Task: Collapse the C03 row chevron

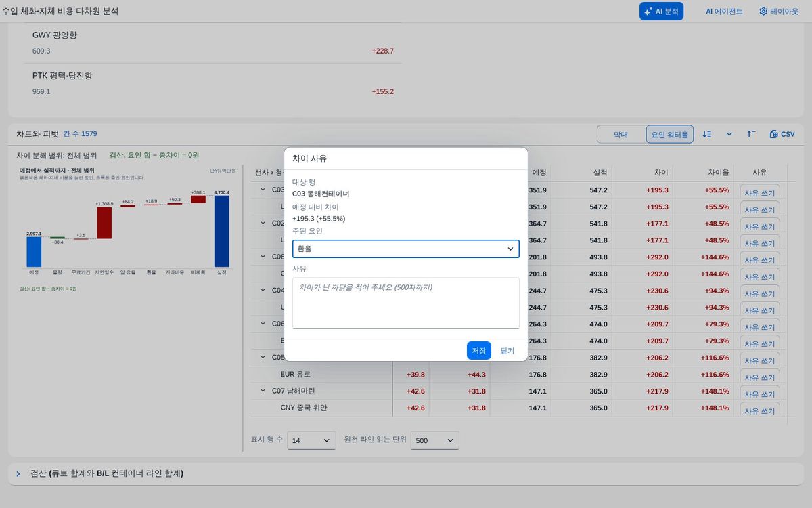Action: tap(263, 190)
